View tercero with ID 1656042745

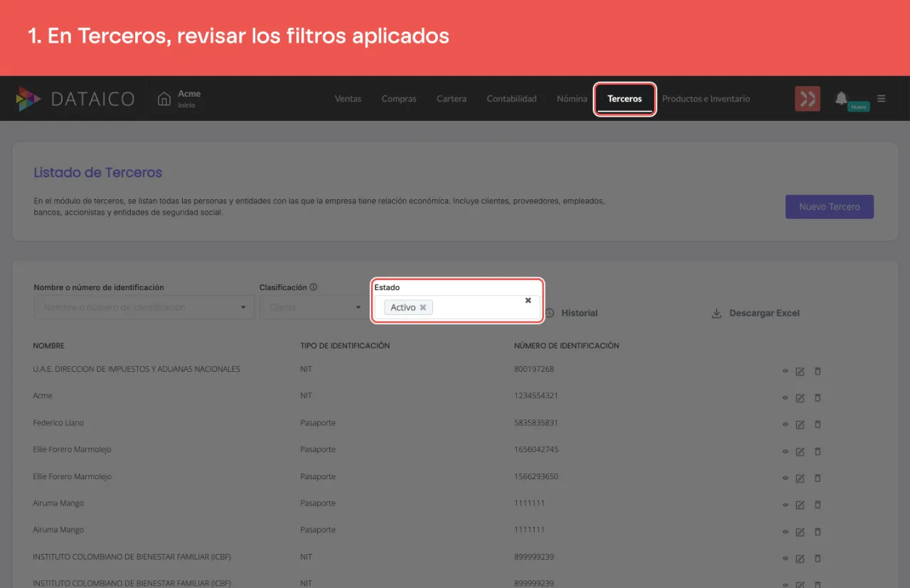tap(786, 451)
